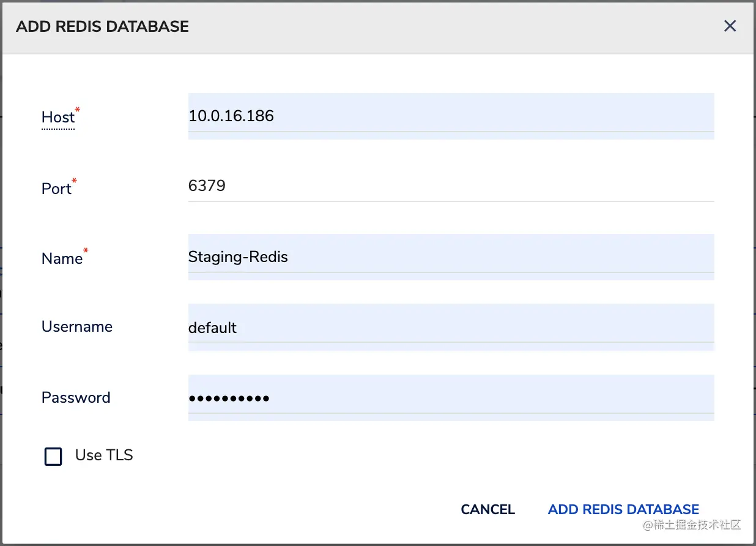Click the Host field containing 10.0.16.186
Image resolution: width=756 pixels, height=546 pixels.
coord(450,116)
